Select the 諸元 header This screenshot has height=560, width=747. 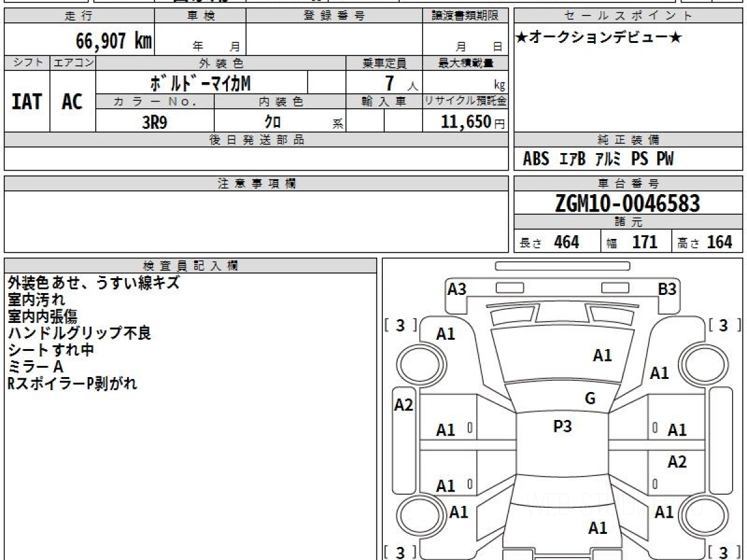point(629,222)
